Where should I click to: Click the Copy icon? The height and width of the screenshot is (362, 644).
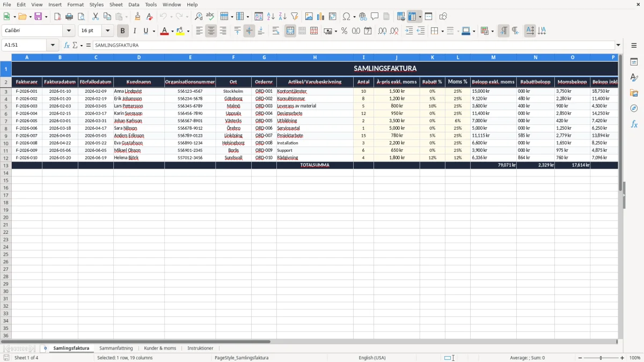(107, 17)
